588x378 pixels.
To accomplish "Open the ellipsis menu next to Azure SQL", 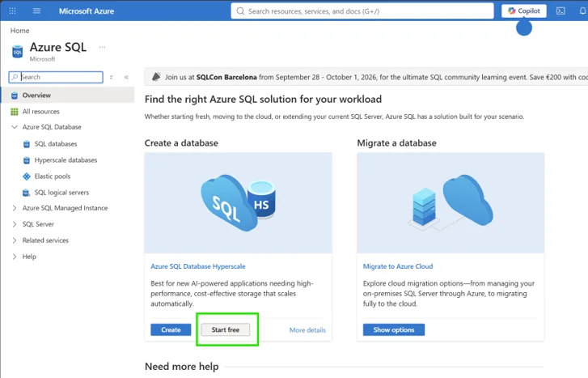I will [x=103, y=47].
